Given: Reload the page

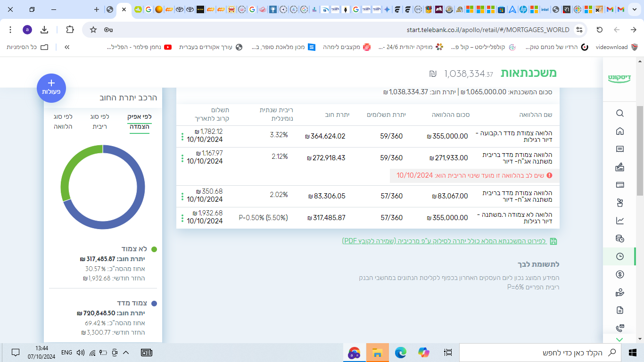Looking at the screenshot, I should tap(600, 30).
